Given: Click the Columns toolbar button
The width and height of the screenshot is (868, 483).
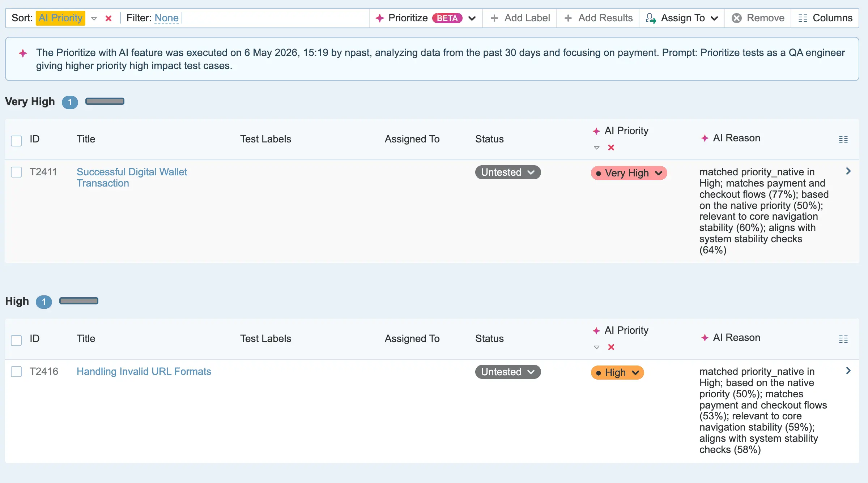Looking at the screenshot, I should [x=825, y=18].
